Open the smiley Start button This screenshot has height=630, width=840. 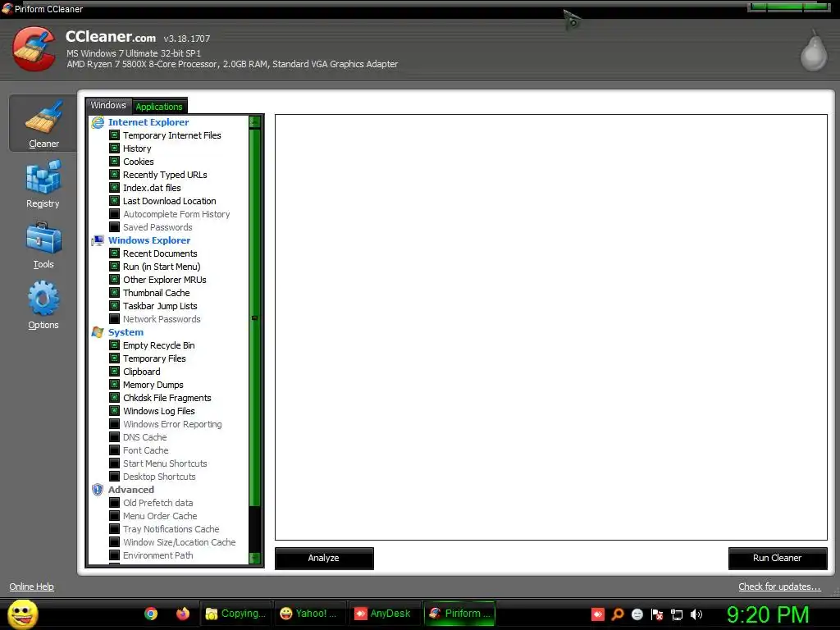coord(22,614)
